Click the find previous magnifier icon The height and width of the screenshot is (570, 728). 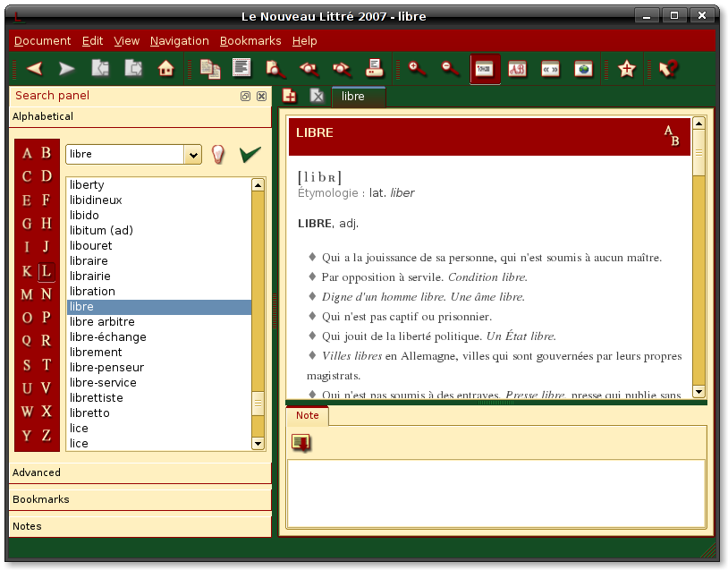click(x=309, y=69)
